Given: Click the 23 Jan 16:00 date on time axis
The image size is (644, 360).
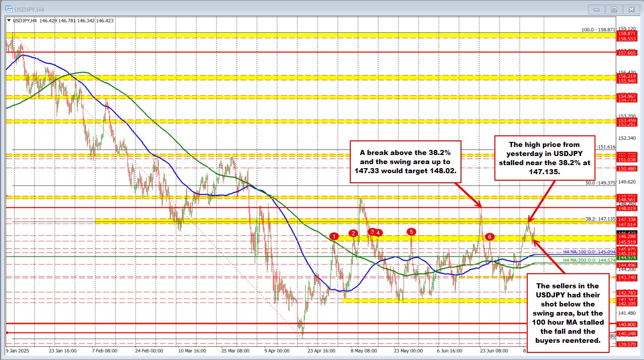Looking at the screenshot, I should 62,350.
